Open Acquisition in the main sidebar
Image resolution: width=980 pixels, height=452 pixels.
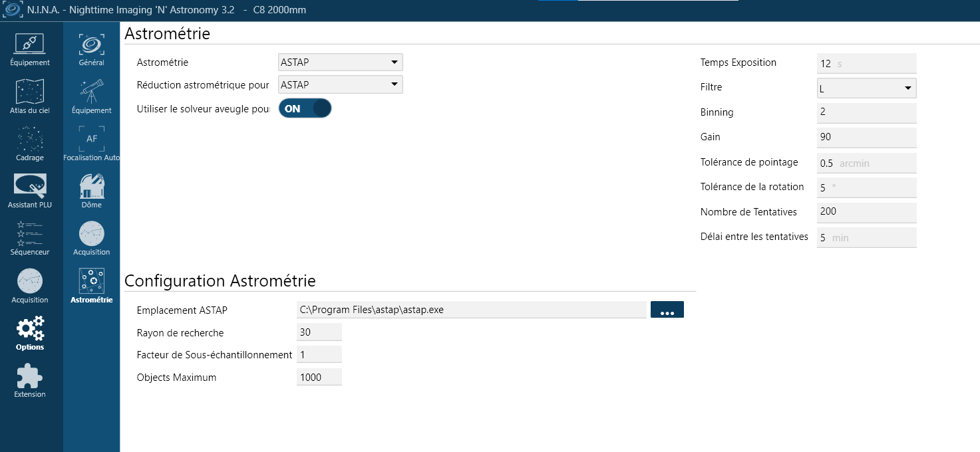point(30,286)
